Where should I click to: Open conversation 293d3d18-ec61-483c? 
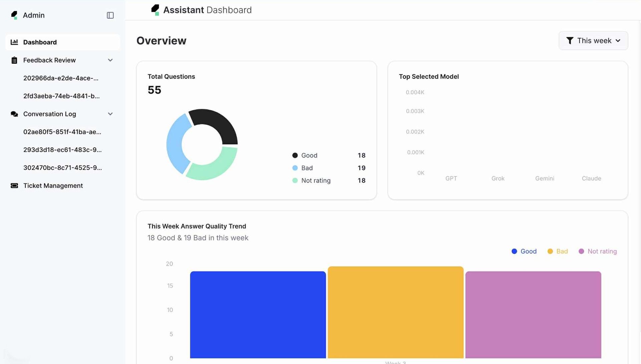62,150
